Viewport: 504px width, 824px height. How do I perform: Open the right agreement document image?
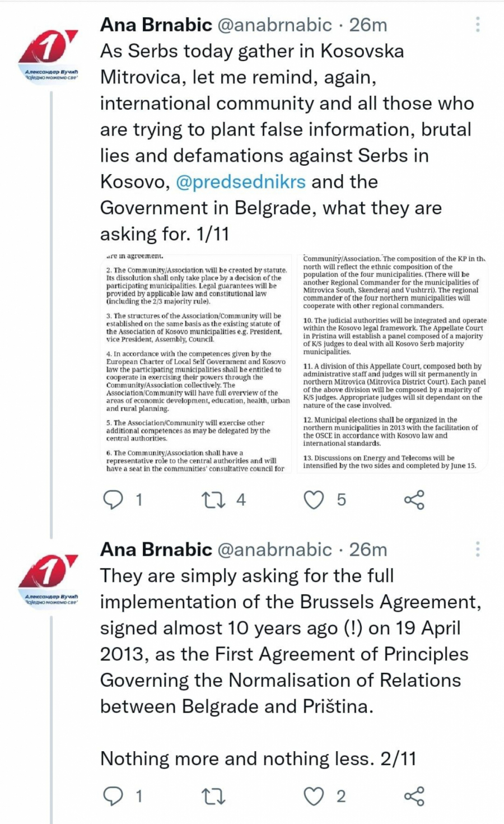point(393,363)
